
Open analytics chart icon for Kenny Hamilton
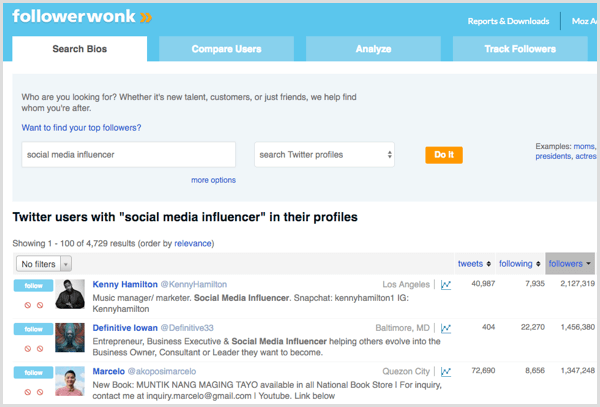point(446,285)
